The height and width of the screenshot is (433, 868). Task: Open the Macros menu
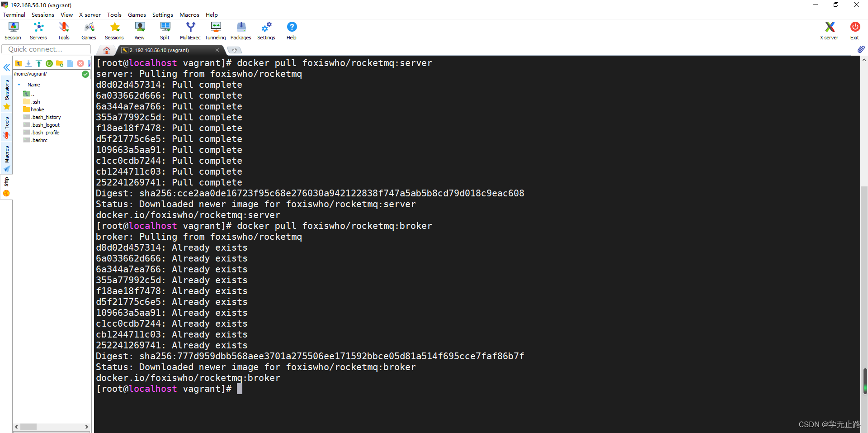tap(189, 14)
